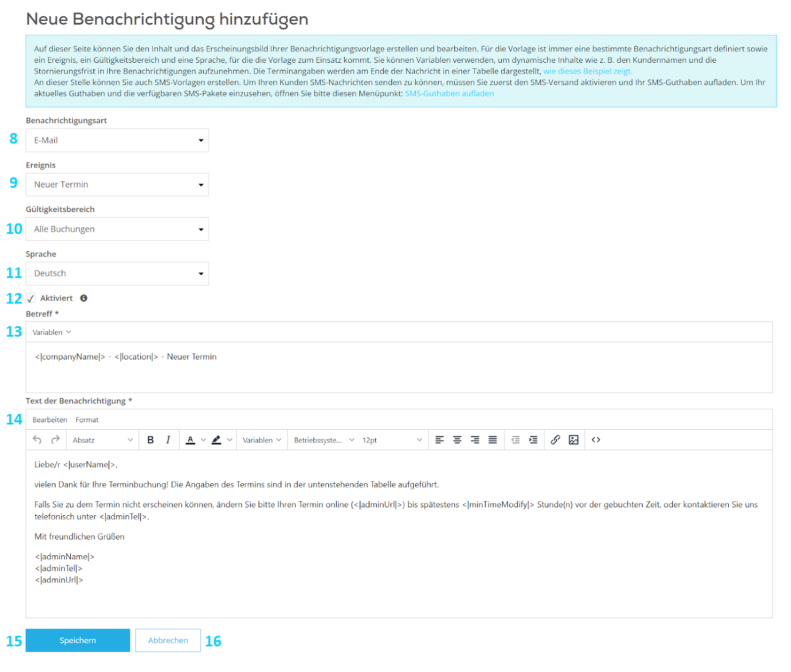Viewport: 791px width, 672px height.
Task: Apply highlight background color
Action: coord(217,440)
